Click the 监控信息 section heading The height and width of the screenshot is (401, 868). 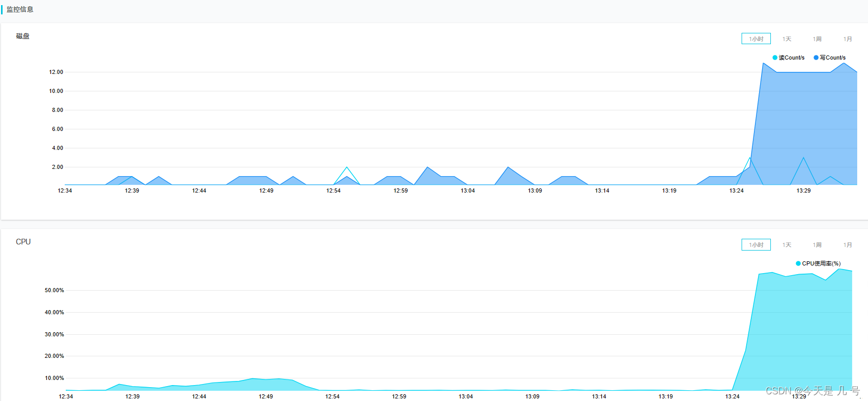pos(20,9)
